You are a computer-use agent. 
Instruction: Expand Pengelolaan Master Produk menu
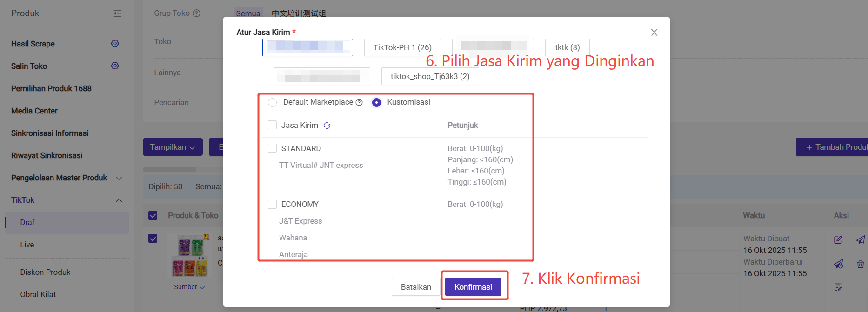pyautogui.click(x=119, y=178)
